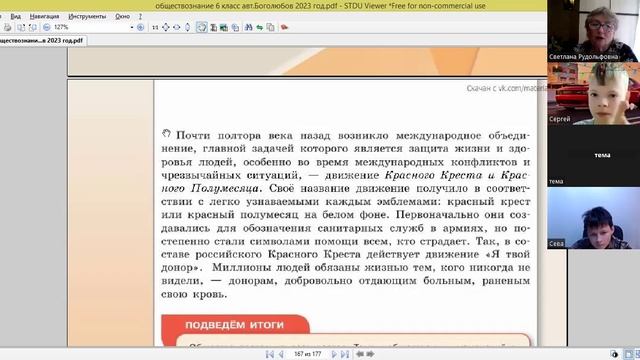Click the copy pages icon
Image resolution: width=640 pixels, height=360 pixels.
tap(270, 27)
